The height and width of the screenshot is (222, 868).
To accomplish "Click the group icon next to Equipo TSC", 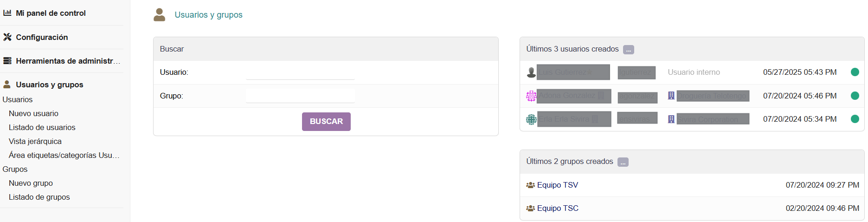I will point(530,208).
